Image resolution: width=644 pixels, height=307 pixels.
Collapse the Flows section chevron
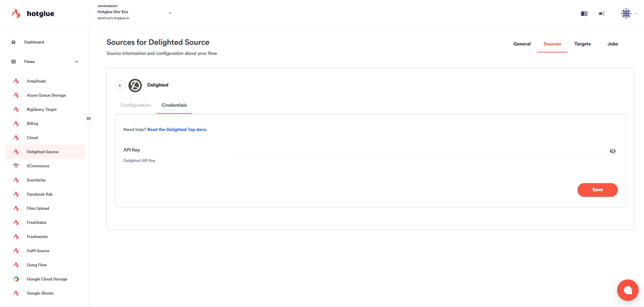click(x=77, y=62)
